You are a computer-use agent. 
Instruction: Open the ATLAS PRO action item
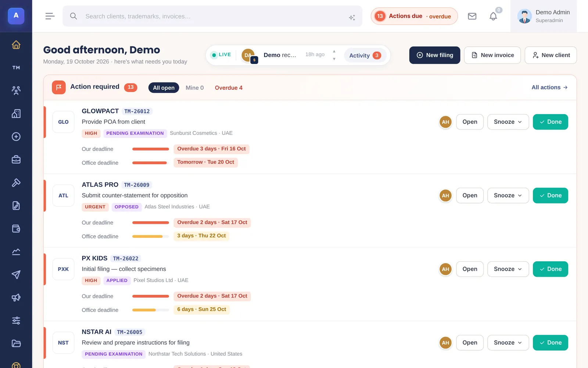click(470, 195)
